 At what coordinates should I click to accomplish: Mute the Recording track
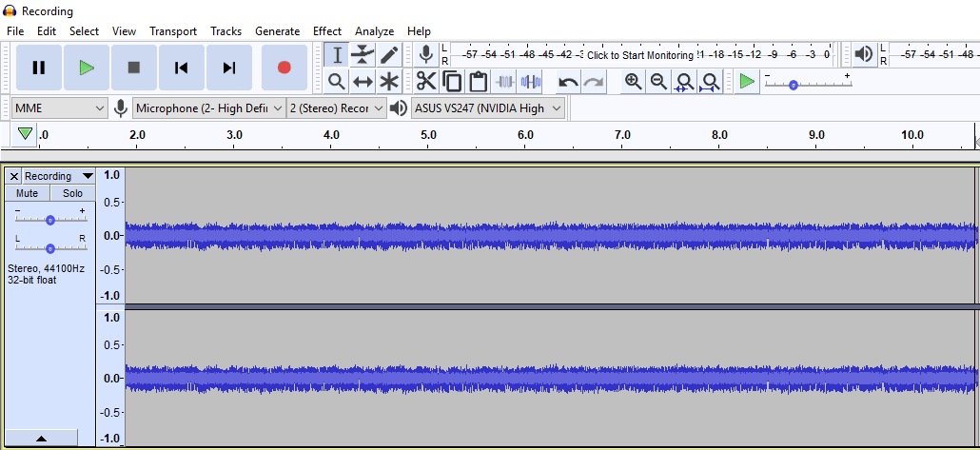pos(27,193)
